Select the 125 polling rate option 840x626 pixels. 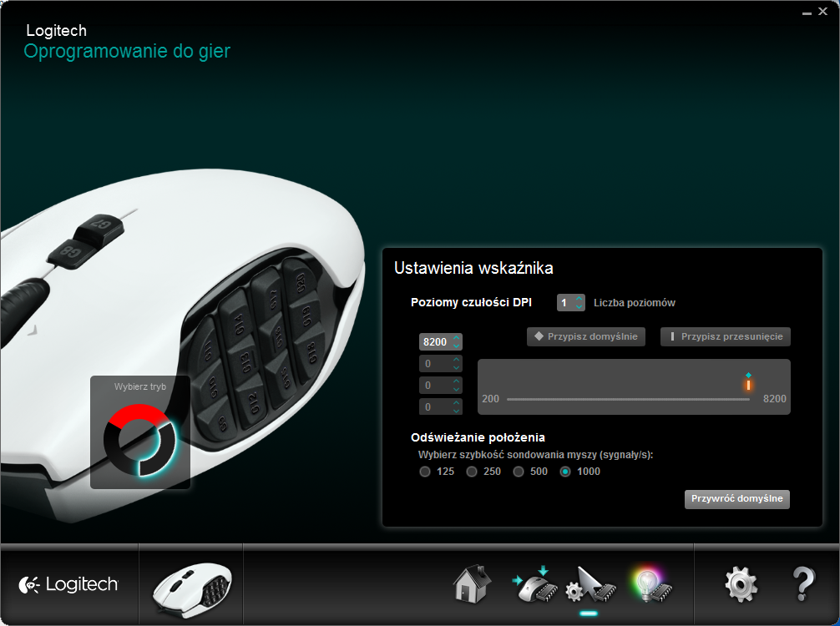[x=425, y=472]
